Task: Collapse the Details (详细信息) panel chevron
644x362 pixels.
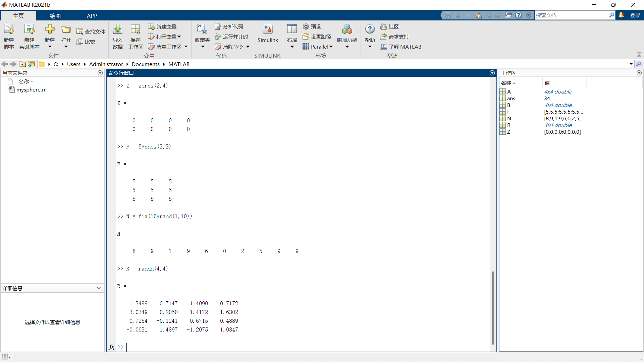Action: click(x=99, y=288)
